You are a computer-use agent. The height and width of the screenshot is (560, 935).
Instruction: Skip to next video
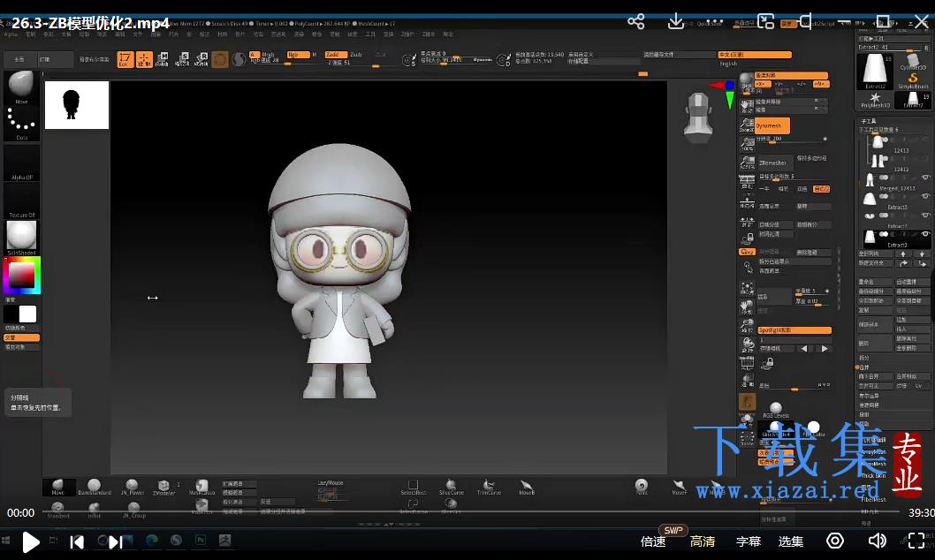116,541
